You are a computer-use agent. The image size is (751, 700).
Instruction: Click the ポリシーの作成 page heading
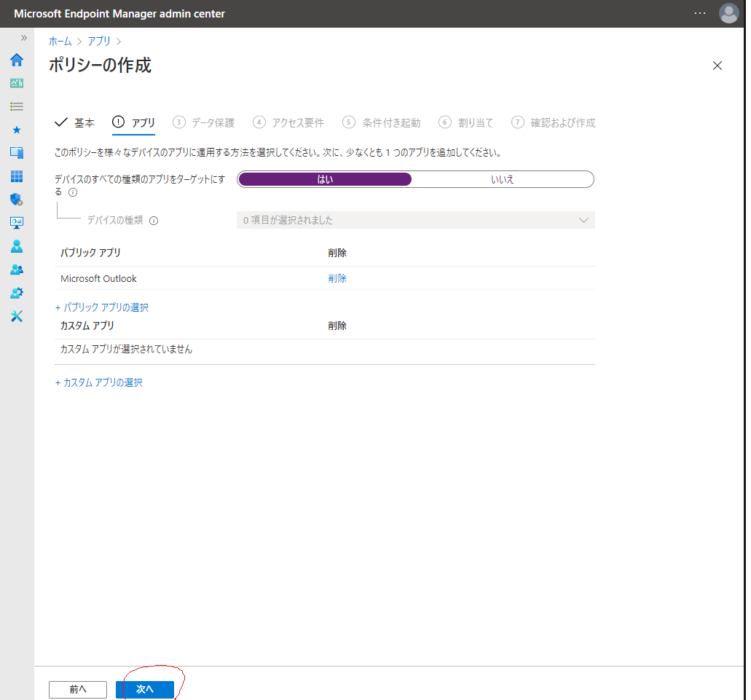tap(100, 65)
